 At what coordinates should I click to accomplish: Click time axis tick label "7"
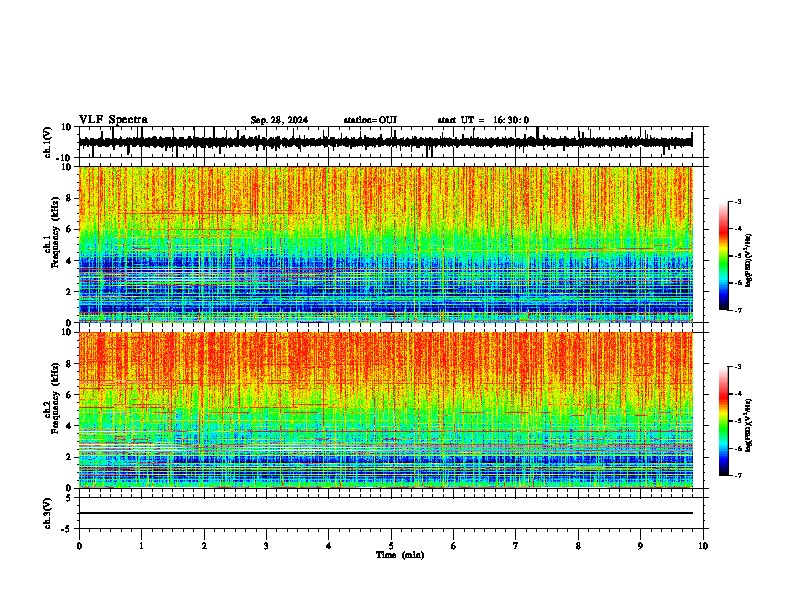(516, 546)
